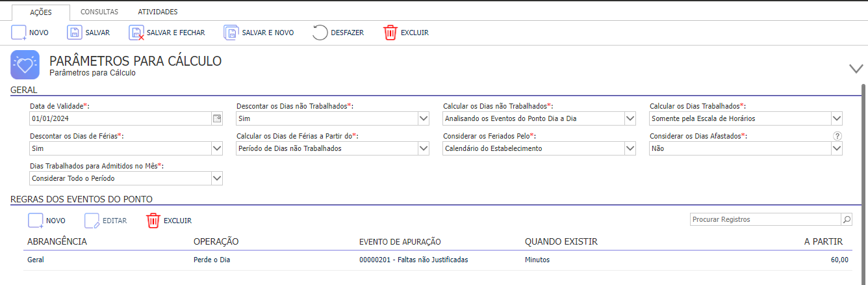Undo changes with the Desfazer icon
This screenshot has width=868, height=285.
tap(320, 33)
